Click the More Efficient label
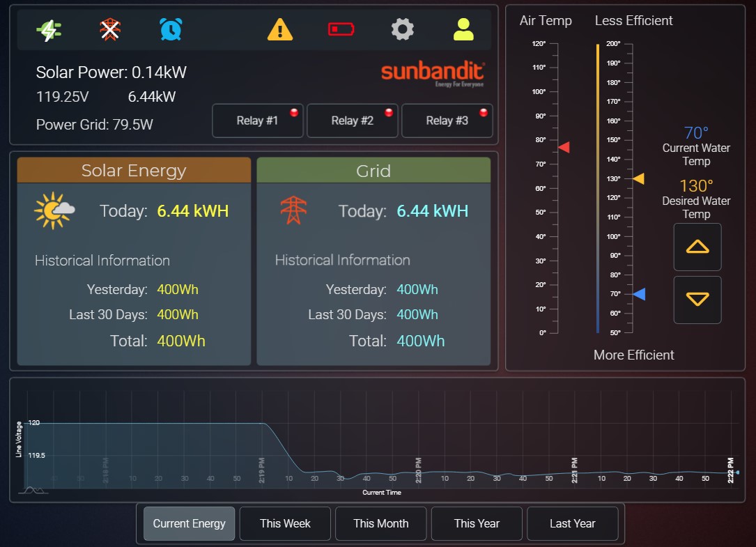Image resolution: width=756 pixels, height=547 pixels. coord(633,355)
